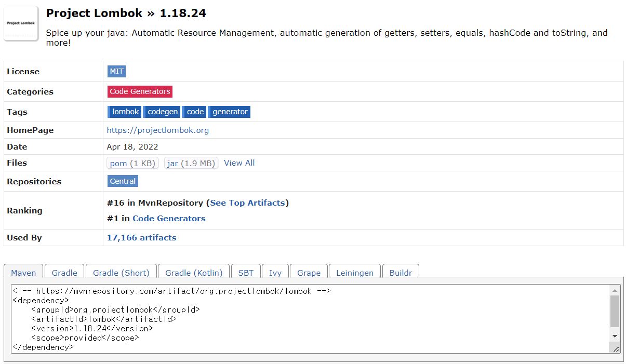The width and height of the screenshot is (626, 364).
Task: Click the snippet scrollbar down arrow
Action: pyautogui.click(x=615, y=336)
